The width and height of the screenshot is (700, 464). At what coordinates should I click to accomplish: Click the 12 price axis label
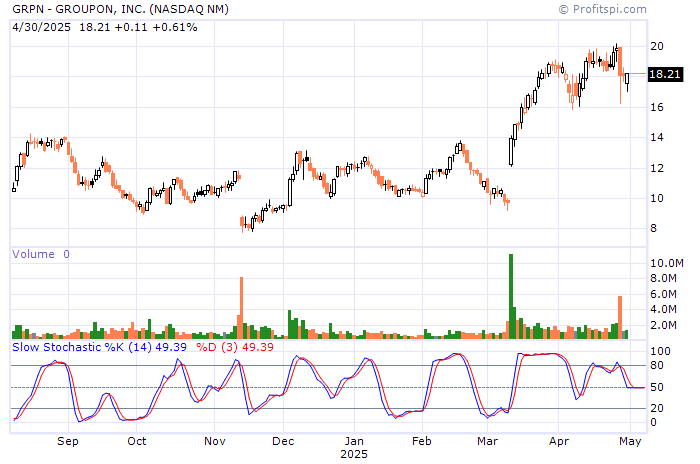[x=657, y=168]
